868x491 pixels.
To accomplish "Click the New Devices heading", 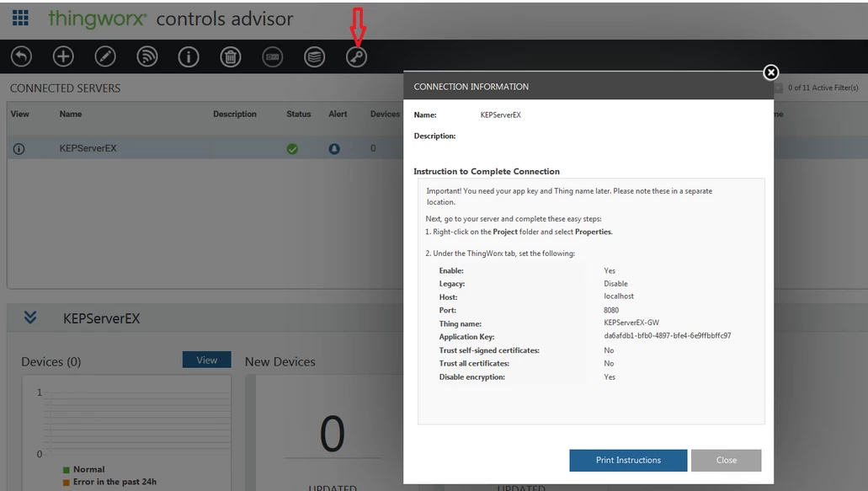I will [280, 362].
